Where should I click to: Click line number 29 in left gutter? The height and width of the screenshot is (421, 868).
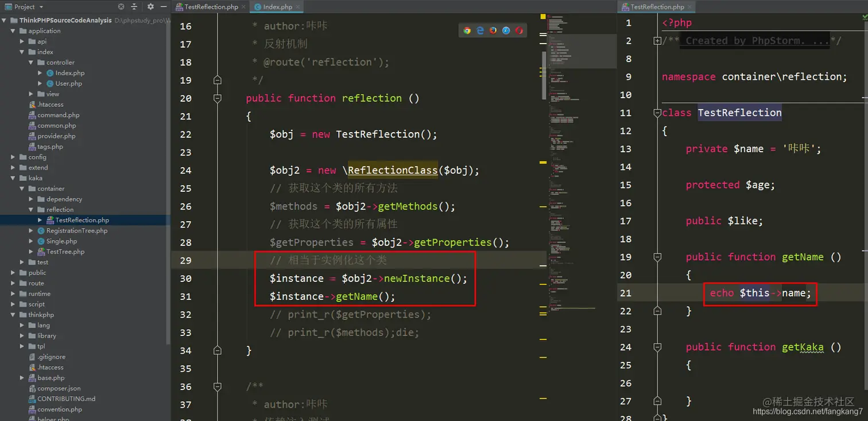(x=185, y=261)
